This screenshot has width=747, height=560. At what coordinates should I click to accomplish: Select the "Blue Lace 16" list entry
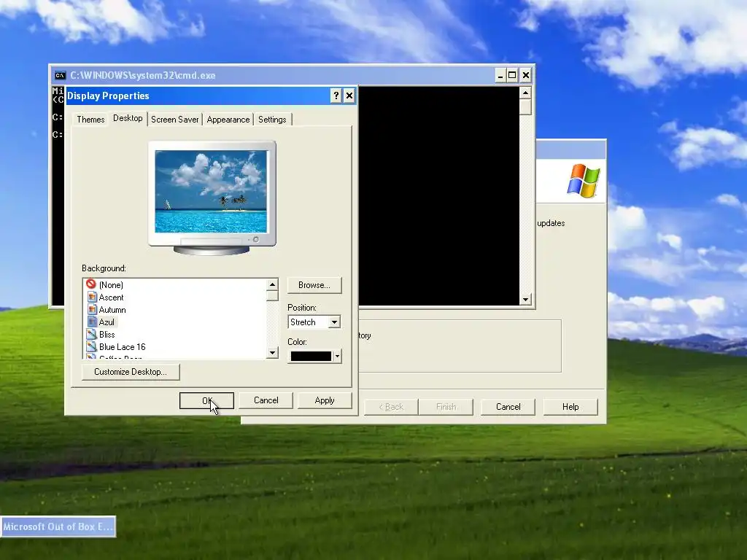click(123, 346)
